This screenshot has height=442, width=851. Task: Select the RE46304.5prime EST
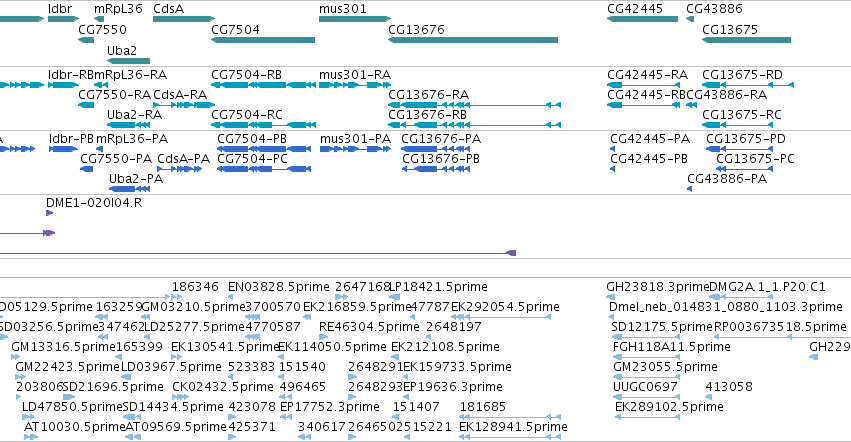pos(322,337)
